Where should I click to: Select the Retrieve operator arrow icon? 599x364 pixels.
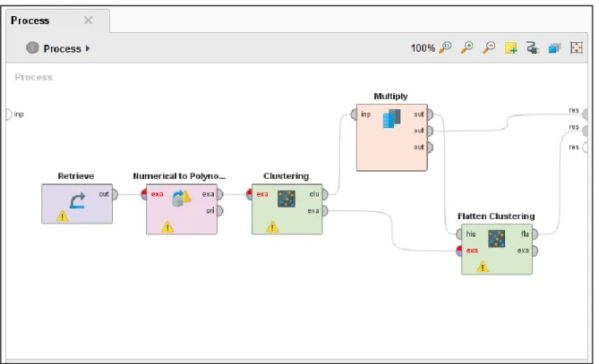coord(78,200)
